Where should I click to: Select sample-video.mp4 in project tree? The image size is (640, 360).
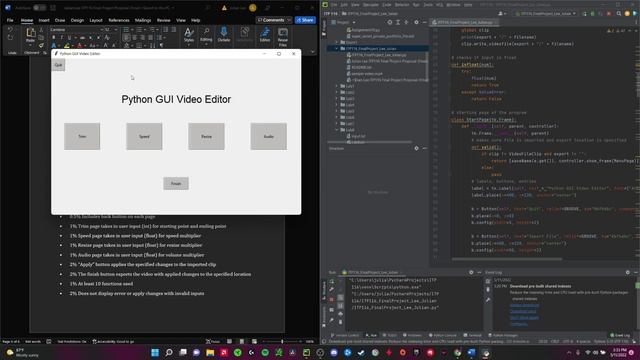click(367, 73)
